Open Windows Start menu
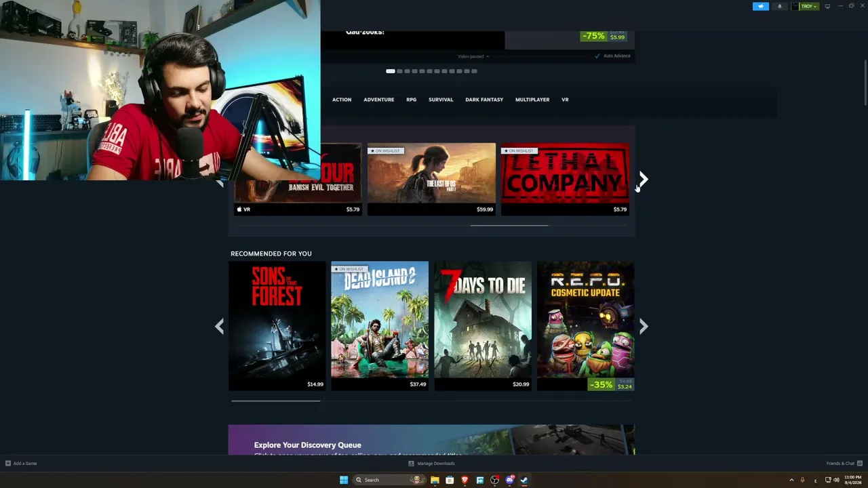This screenshot has width=868, height=488. coord(344,480)
